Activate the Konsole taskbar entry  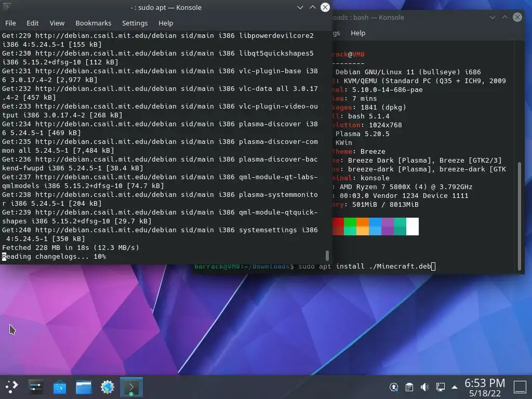(x=131, y=387)
